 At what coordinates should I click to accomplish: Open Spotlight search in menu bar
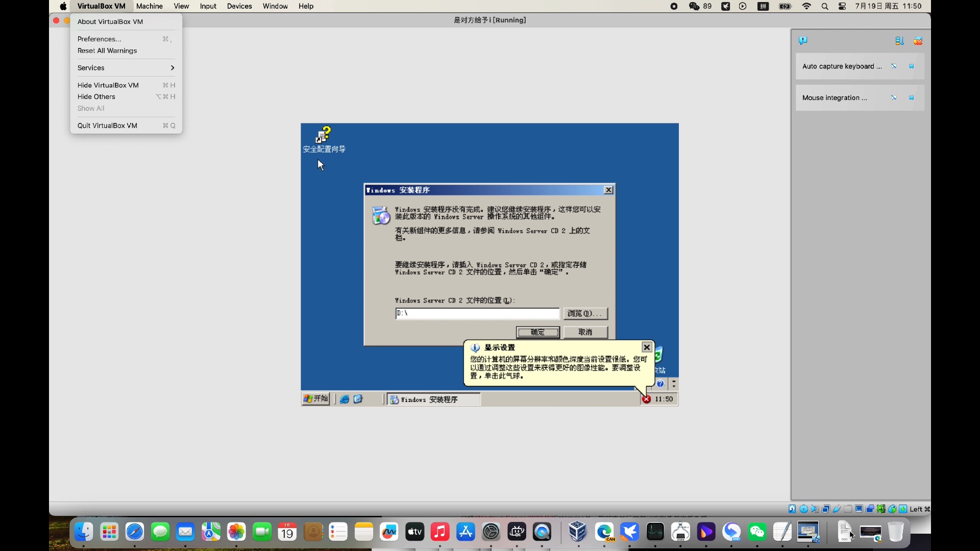pos(825,6)
